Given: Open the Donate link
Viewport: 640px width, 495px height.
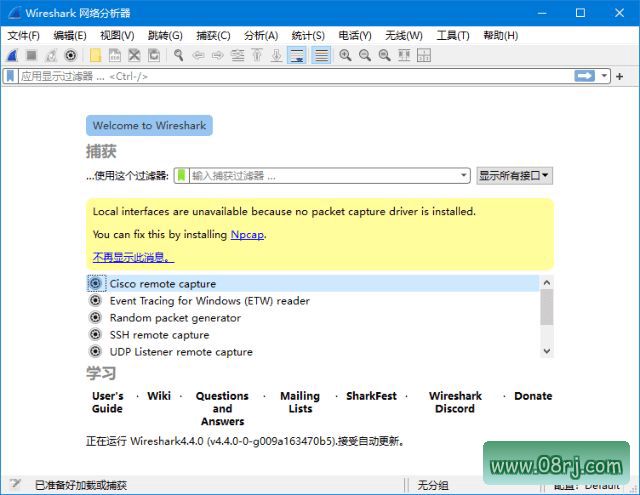Looking at the screenshot, I should pos(533,396).
